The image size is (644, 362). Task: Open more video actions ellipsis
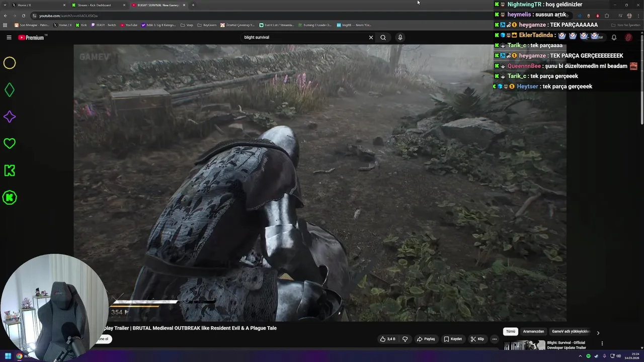click(495, 339)
